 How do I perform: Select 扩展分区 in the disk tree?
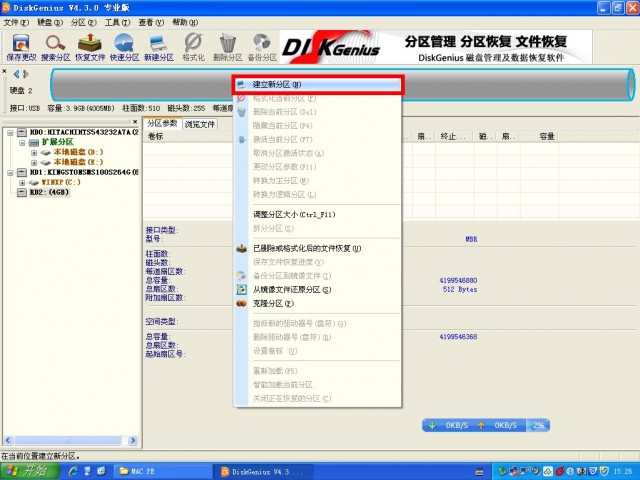click(57, 142)
